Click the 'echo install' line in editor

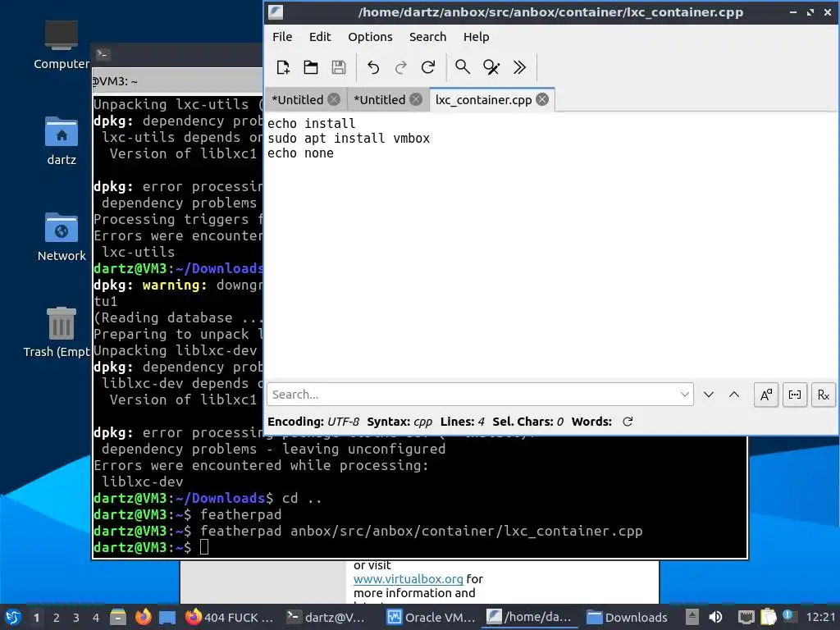point(311,123)
